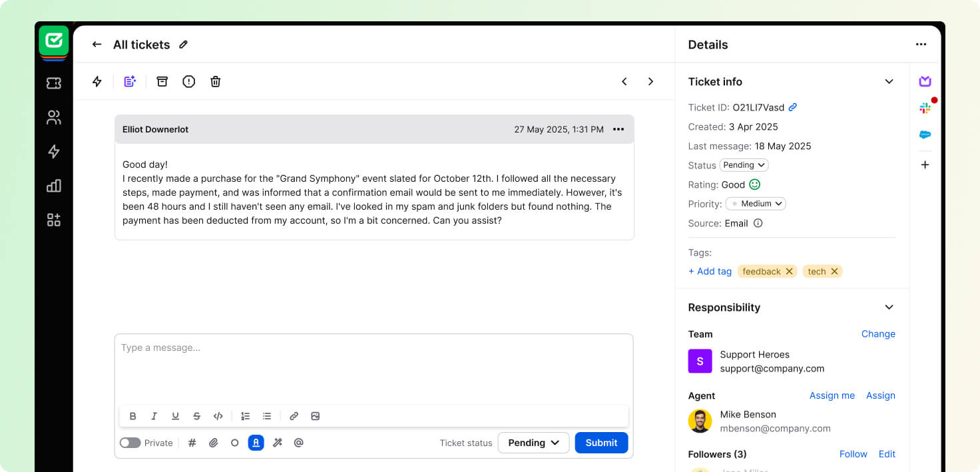Click the archive ticket icon
Image resolution: width=980 pixels, height=472 pixels.
162,81
